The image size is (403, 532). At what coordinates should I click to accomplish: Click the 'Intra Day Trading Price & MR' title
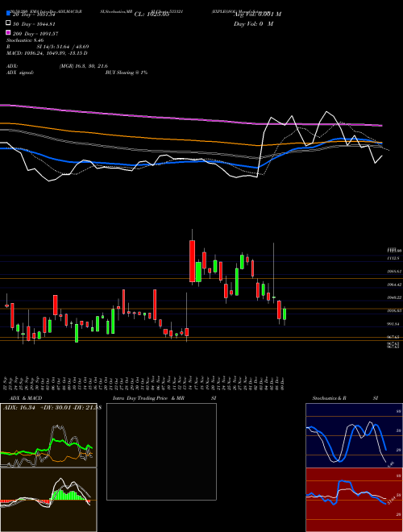(148, 398)
